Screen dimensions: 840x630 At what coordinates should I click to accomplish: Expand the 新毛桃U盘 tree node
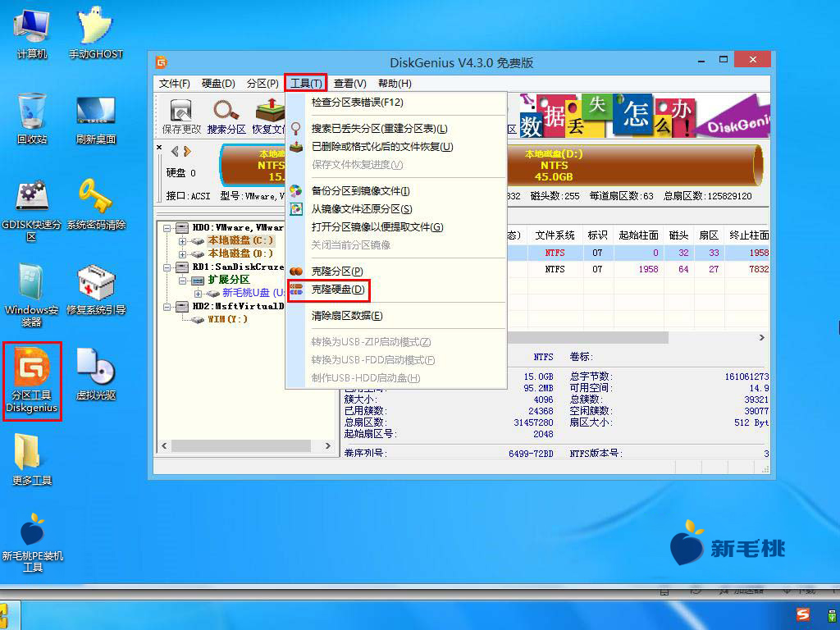(199, 293)
